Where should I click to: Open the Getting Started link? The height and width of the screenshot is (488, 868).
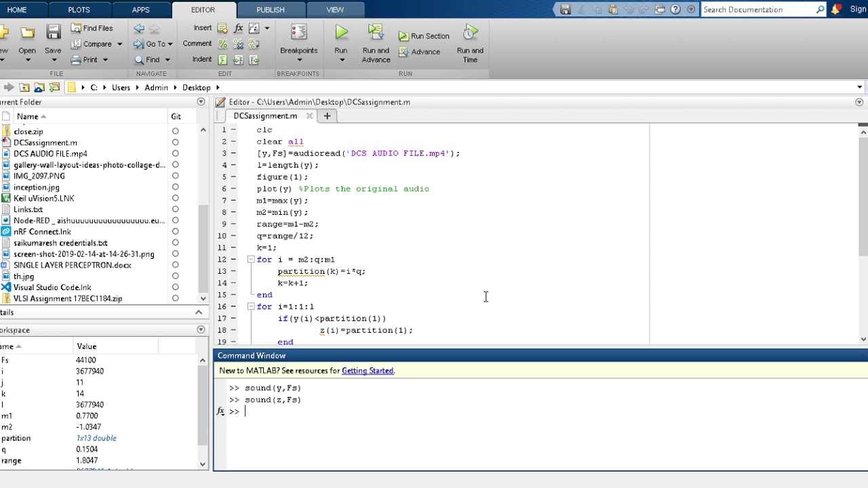coord(368,371)
